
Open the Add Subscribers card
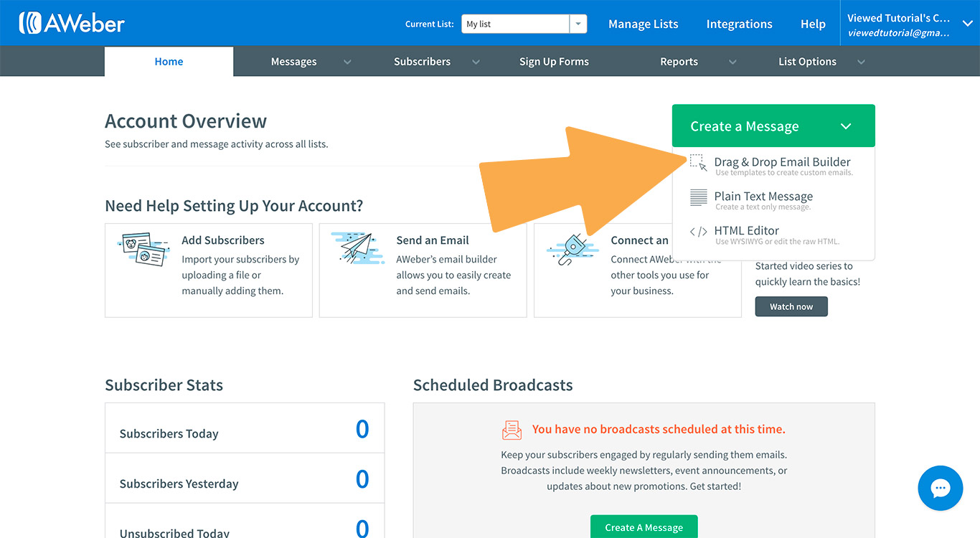[x=209, y=270]
